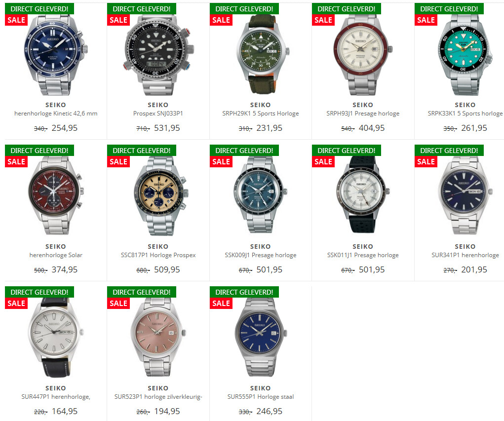Select the SRPH93J1 Presage horloge link
Viewport: 504px width, 421px height.
[362, 114]
